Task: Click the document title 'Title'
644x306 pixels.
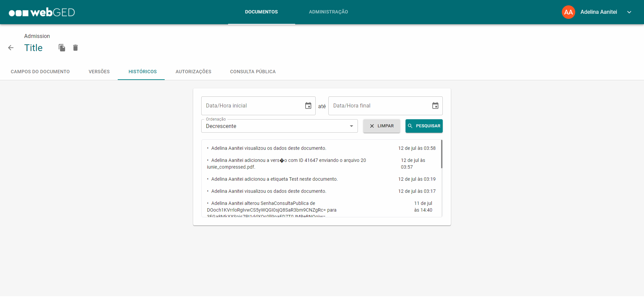Action: click(33, 48)
